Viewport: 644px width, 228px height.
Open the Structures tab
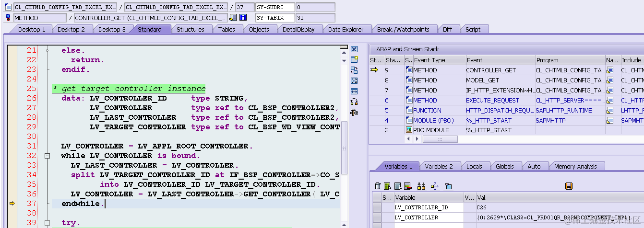190,29
